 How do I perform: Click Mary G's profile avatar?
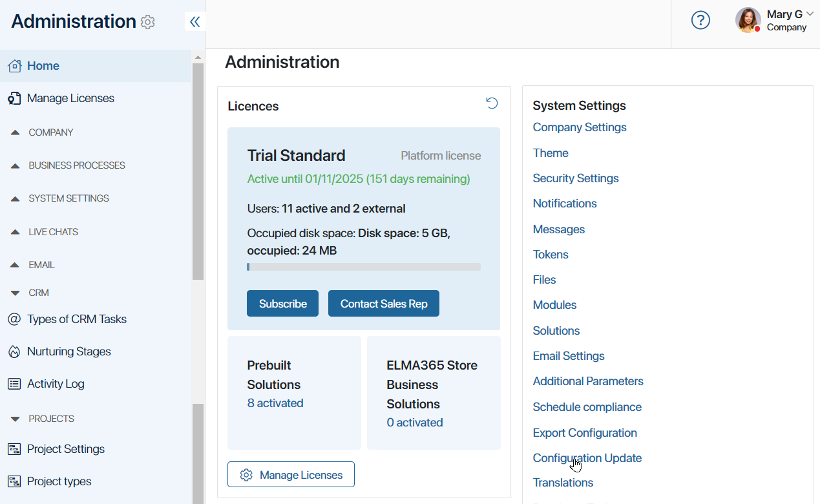click(x=748, y=20)
